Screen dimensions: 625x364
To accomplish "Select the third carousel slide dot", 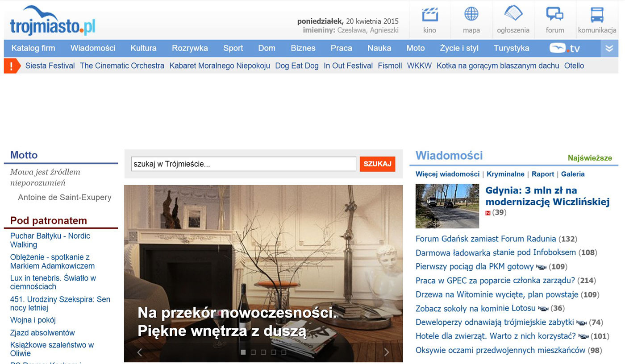I will (263, 352).
